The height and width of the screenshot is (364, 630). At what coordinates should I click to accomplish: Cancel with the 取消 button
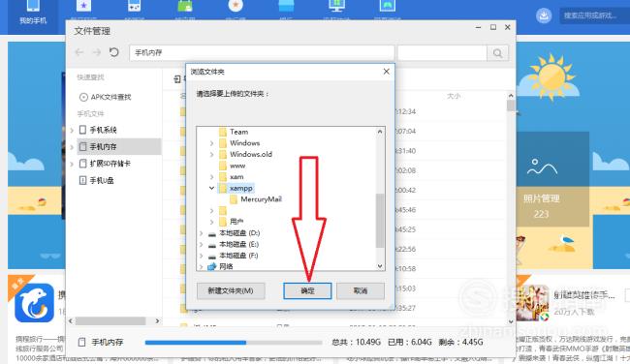coord(361,290)
